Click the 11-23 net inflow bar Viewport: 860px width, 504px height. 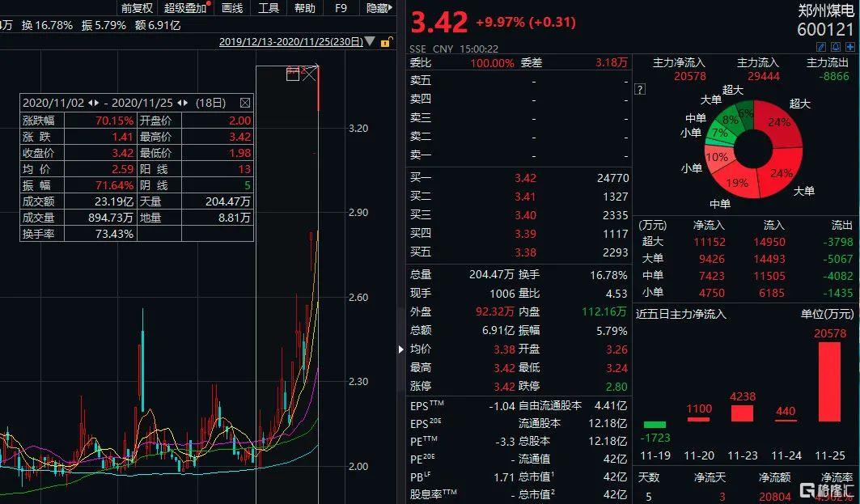pyautogui.click(x=742, y=413)
